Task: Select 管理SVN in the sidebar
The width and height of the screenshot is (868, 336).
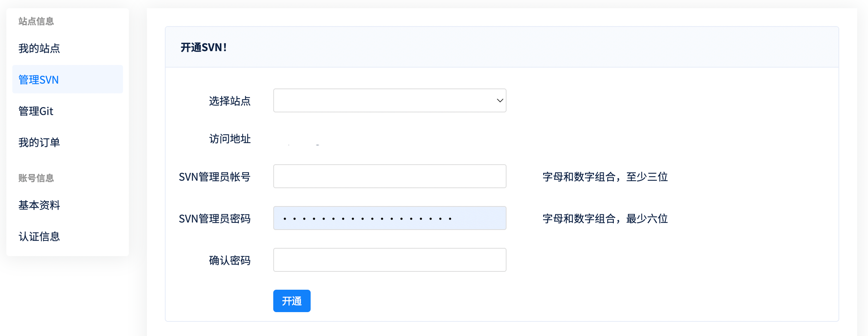Action: 39,80
